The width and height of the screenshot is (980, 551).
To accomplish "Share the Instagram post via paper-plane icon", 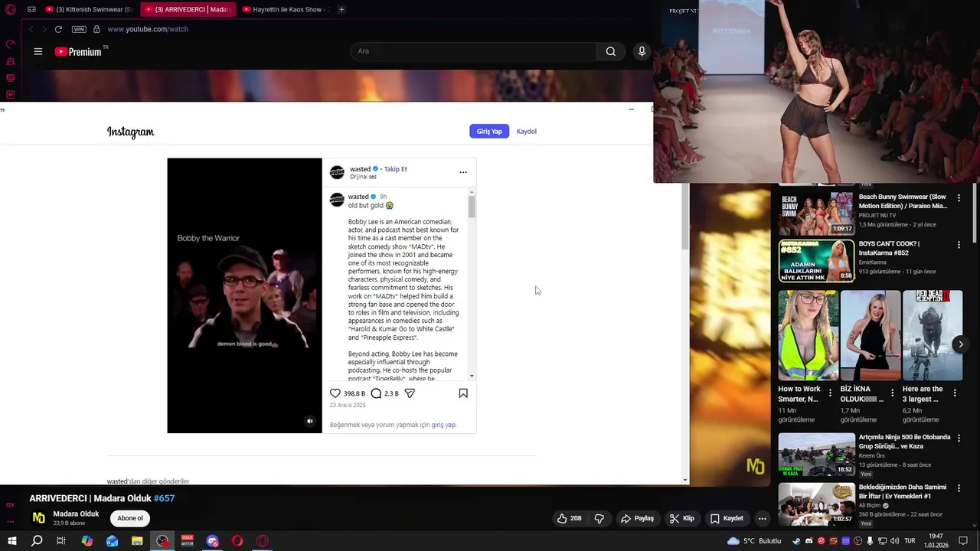I will (410, 393).
